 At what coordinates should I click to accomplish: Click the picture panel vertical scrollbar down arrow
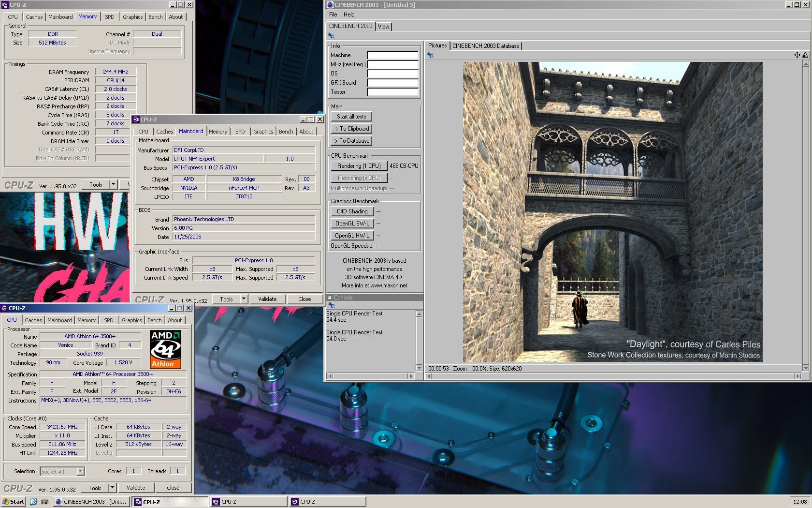coord(805,368)
